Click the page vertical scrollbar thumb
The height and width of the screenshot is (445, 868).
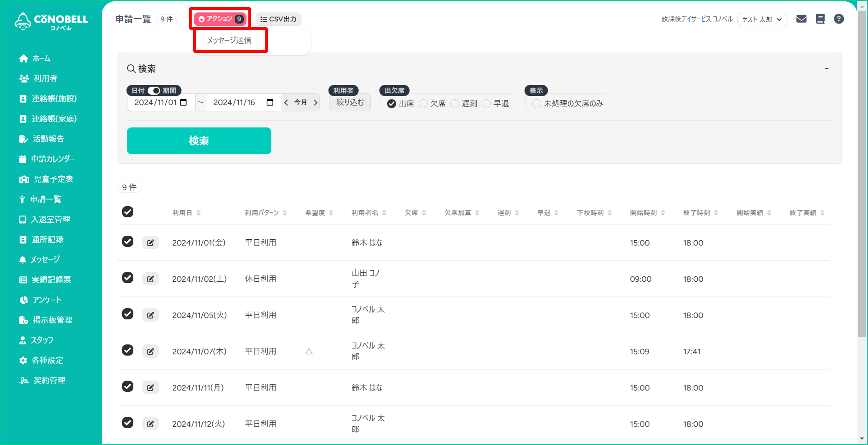(x=862, y=174)
